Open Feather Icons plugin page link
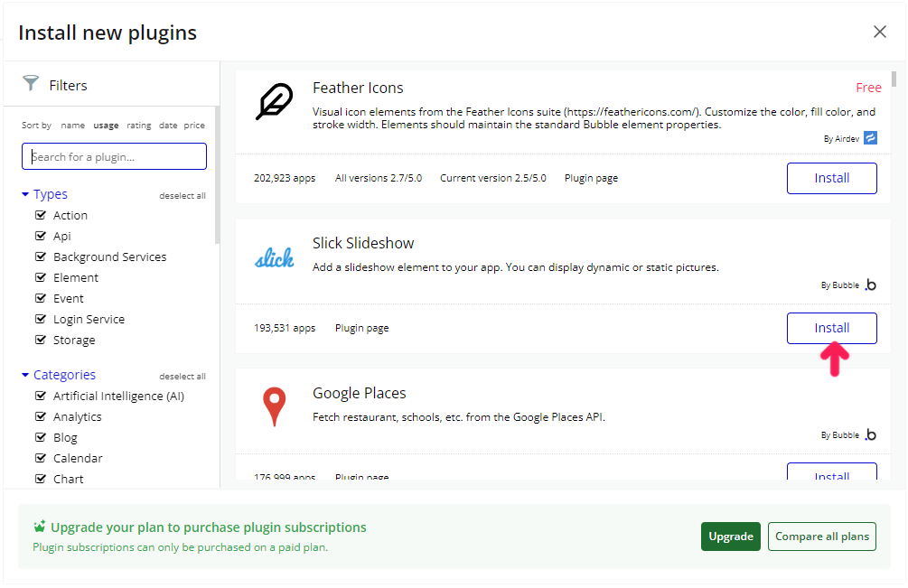The image size is (908, 588). tap(591, 178)
